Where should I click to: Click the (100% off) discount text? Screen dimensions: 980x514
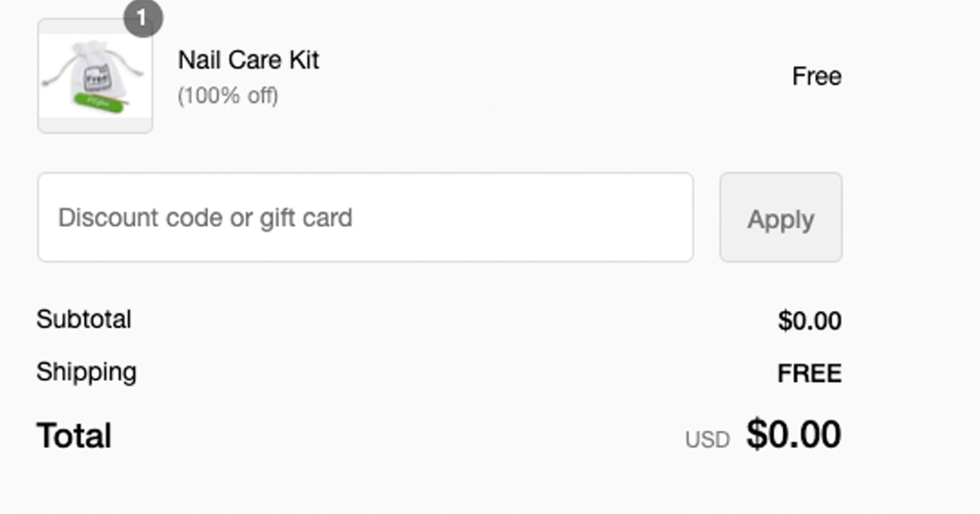[229, 95]
